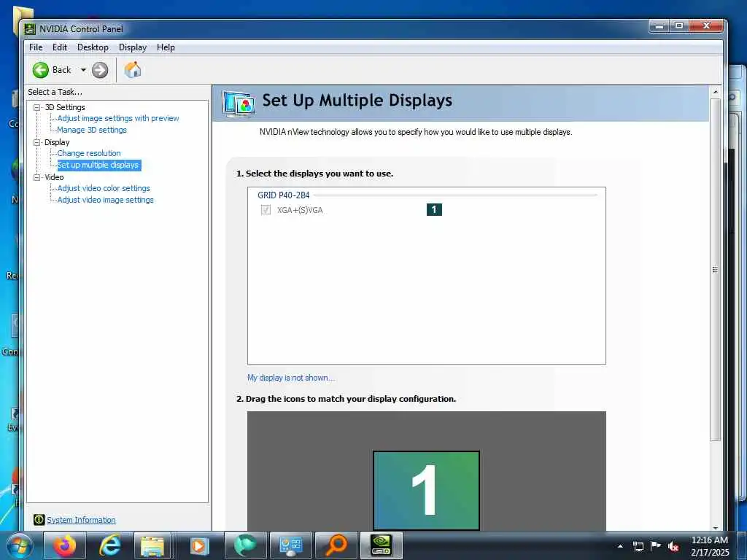This screenshot has width=747, height=560.
Task: Maximize the NVIDIA Control Panel window
Action: 679,26
